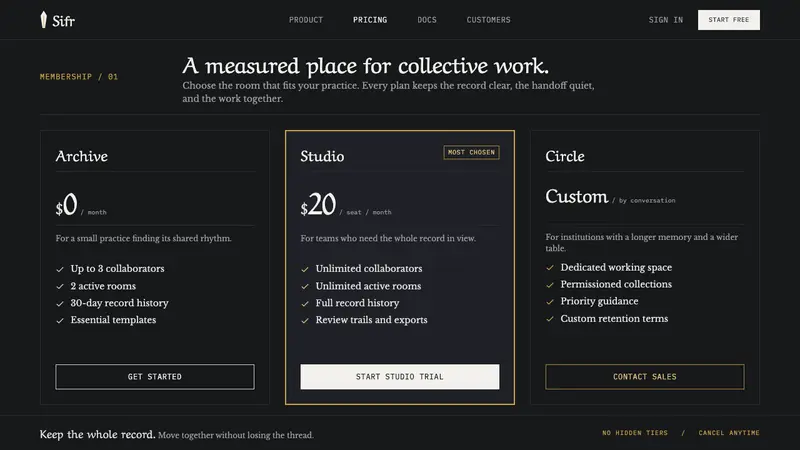Click checkmark beside 30-day record history
Image resolution: width=800 pixels, height=450 pixels.
point(60,304)
